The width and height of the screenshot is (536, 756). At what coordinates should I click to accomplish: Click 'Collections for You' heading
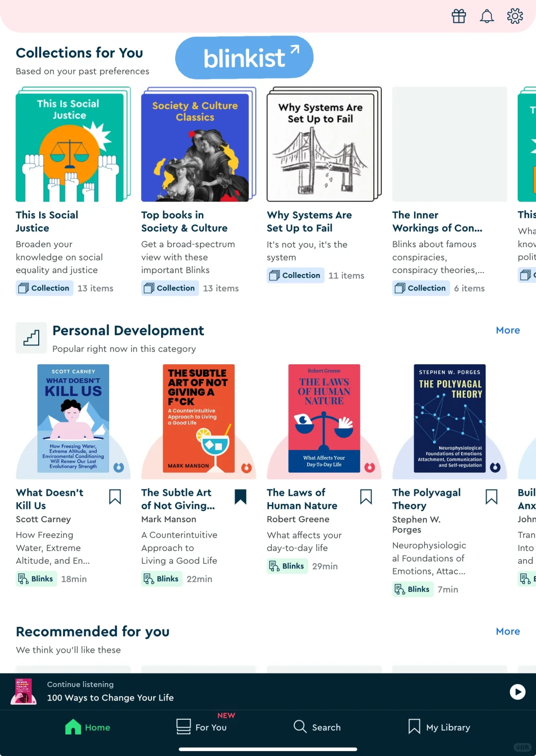(x=79, y=53)
